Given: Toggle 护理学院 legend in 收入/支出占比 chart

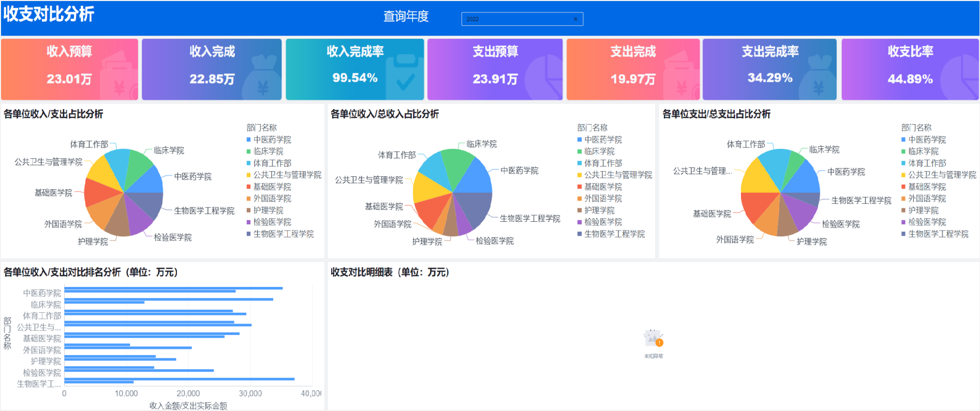Looking at the screenshot, I should (265, 210).
